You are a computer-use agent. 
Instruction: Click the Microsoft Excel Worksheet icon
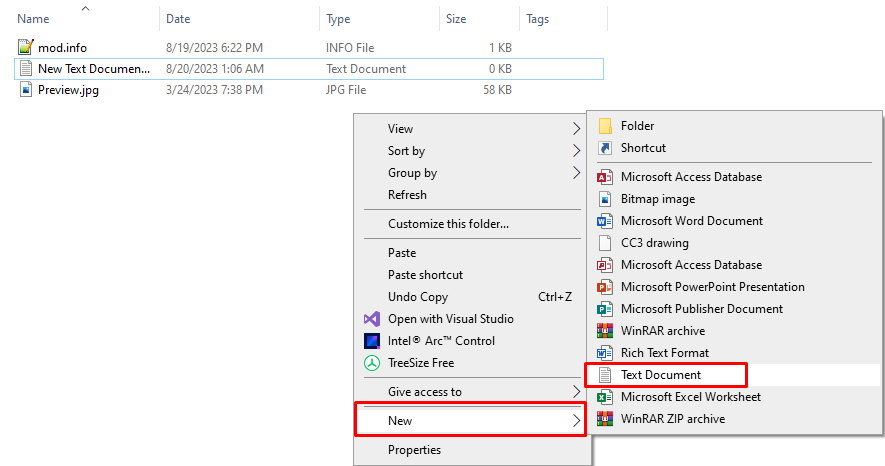point(605,397)
